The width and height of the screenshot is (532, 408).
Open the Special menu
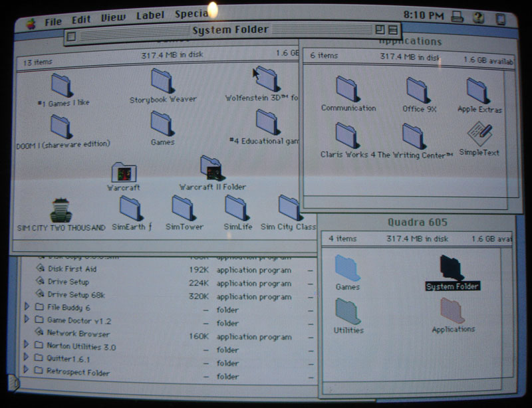pos(192,14)
